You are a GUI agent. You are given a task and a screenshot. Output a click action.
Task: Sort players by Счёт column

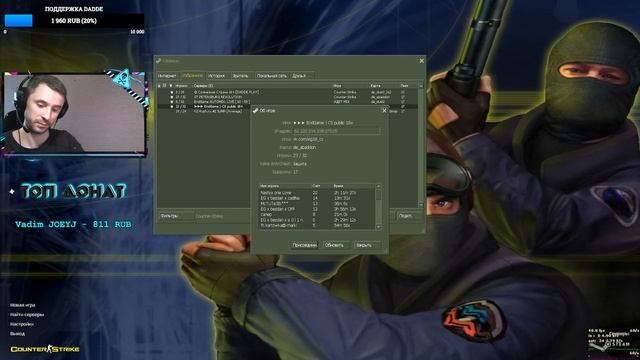click(x=321, y=186)
